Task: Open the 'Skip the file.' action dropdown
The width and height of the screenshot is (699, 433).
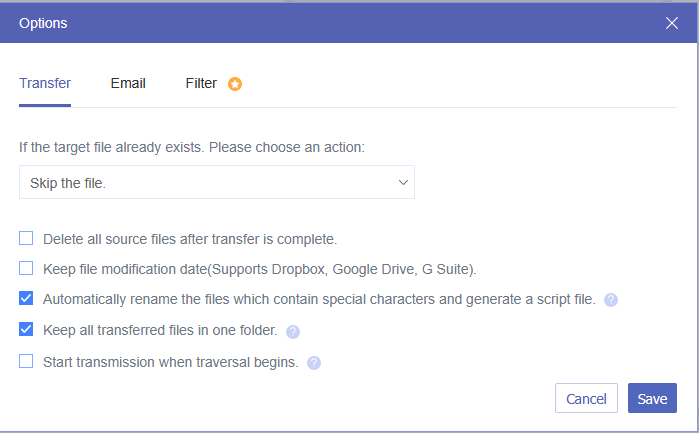Action: pos(216,183)
